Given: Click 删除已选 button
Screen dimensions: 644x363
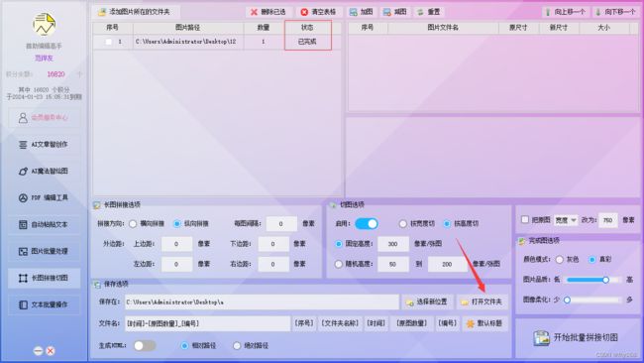Looking at the screenshot, I should 268,12.
